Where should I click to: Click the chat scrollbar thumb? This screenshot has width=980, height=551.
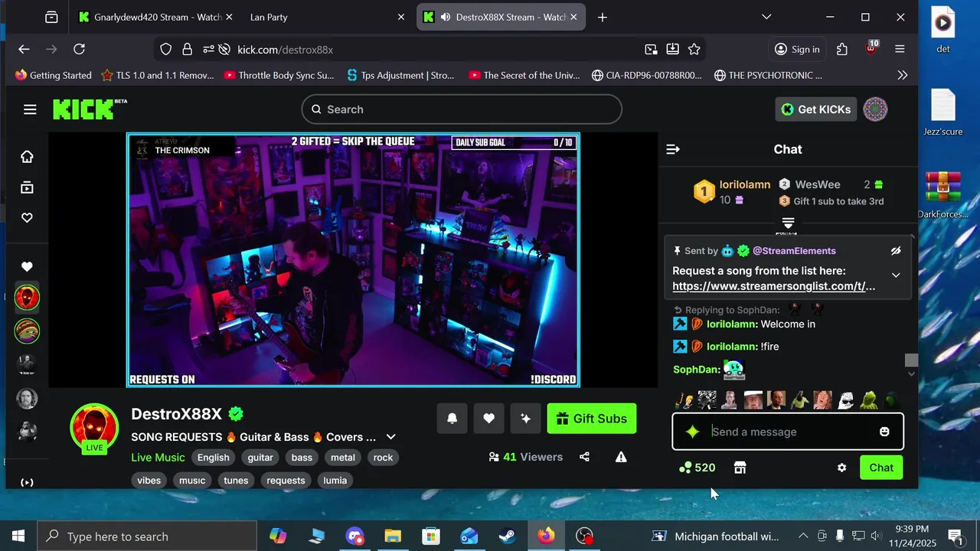pyautogui.click(x=911, y=360)
